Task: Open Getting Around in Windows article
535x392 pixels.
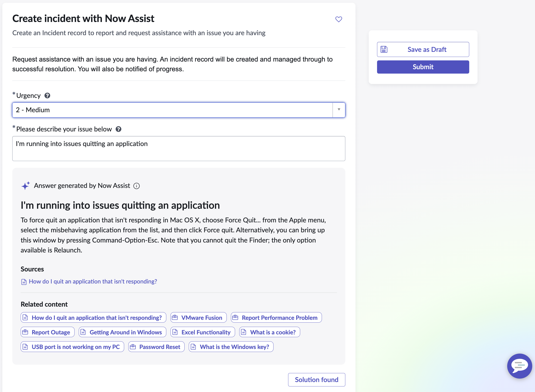Action: point(123,332)
